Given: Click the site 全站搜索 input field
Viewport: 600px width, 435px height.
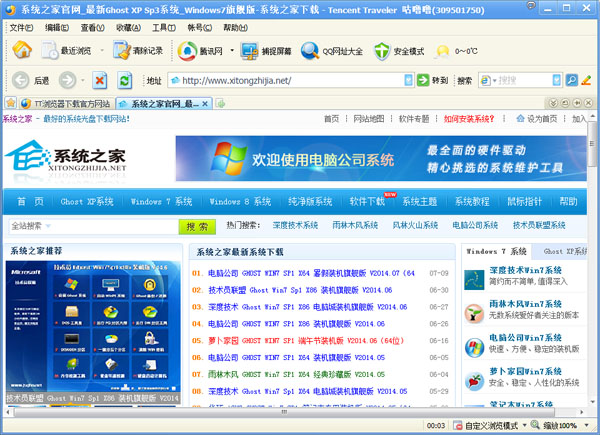Looking at the screenshot, I should (94, 226).
